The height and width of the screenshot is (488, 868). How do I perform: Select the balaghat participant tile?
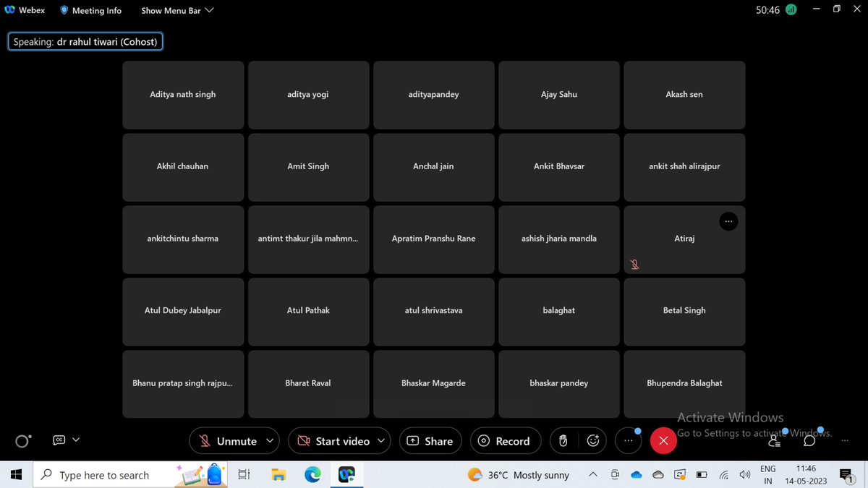click(x=559, y=312)
